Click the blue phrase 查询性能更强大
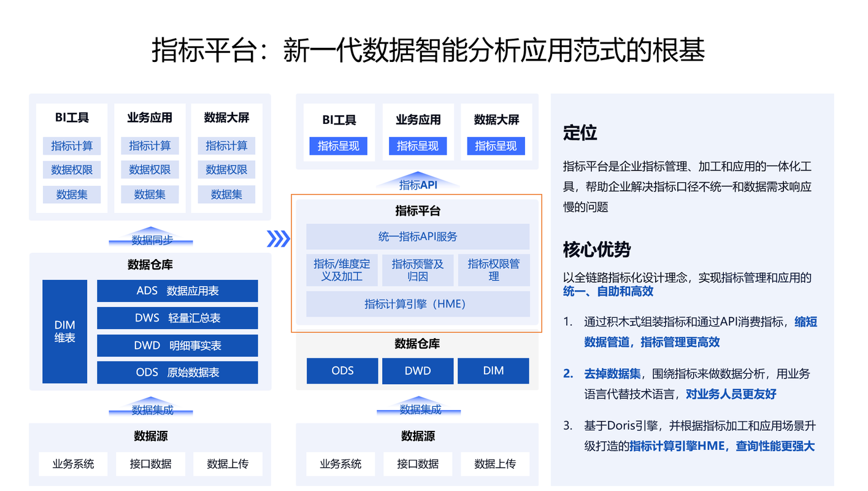 click(x=775, y=447)
